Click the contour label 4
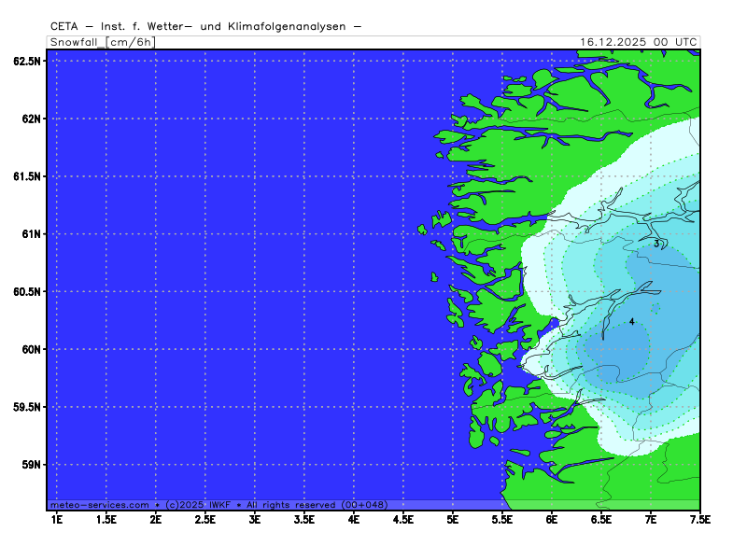Viewport: 747px width, 560px height. pyautogui.click(x=632, y=321)
